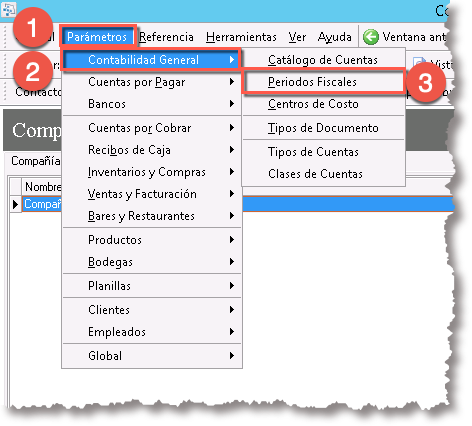The height and width of the screenshot is (426, 472).
Task: Open the Referencia menu
Action: click(166, 37)
